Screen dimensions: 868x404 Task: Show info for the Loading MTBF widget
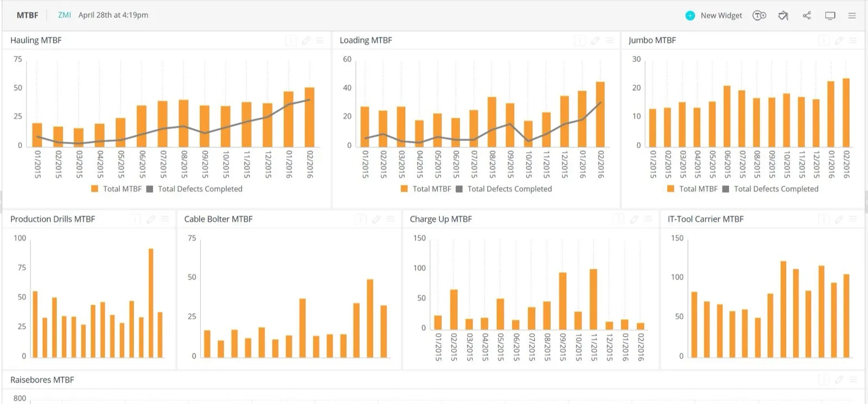(580, 41)
